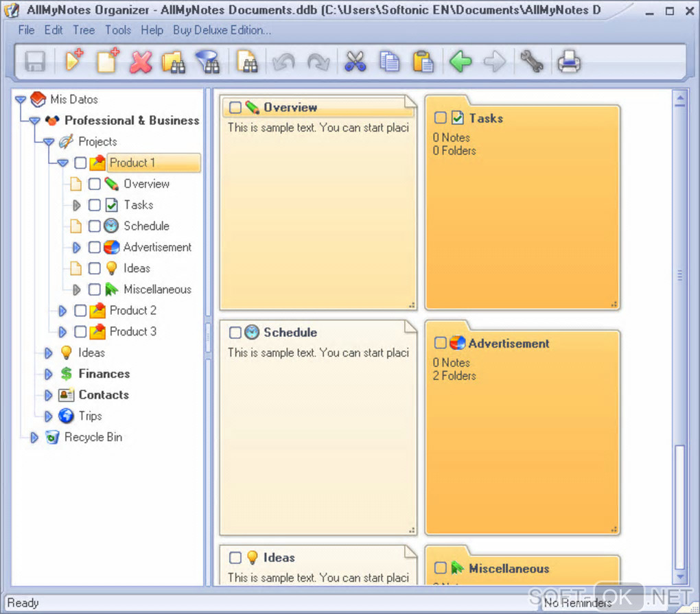This screenshot has height=614, width=700.
Task: Click the find-in-note binoculars icon
Action: 247,62
